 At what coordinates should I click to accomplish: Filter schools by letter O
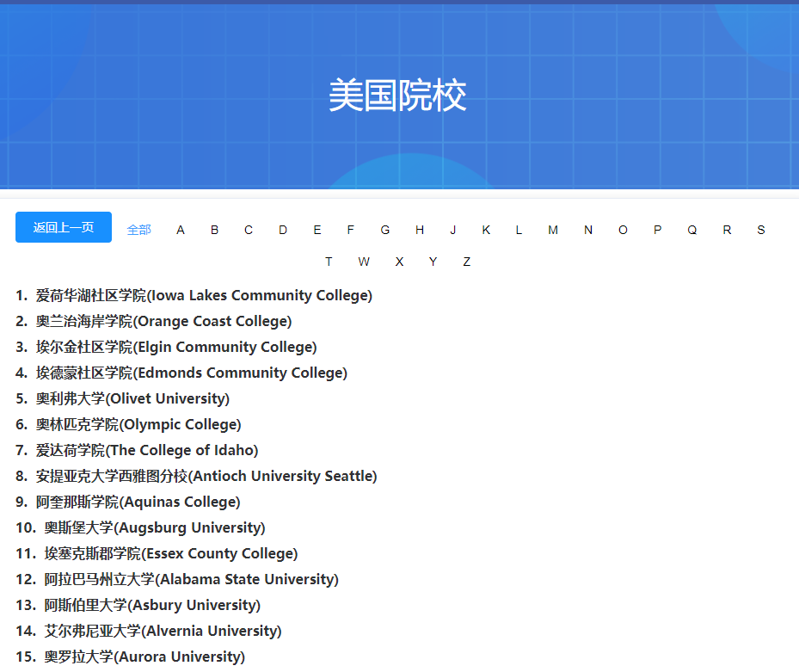623,230
